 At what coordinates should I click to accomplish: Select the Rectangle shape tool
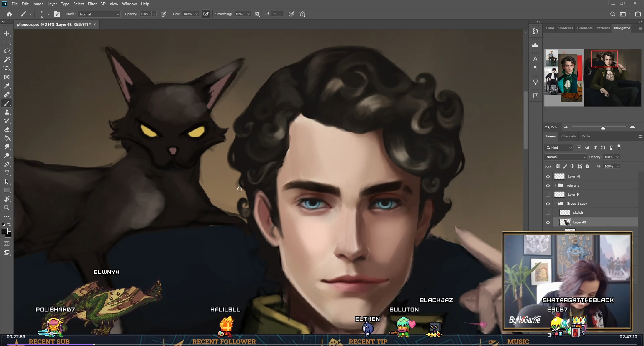tap(7, 191)
